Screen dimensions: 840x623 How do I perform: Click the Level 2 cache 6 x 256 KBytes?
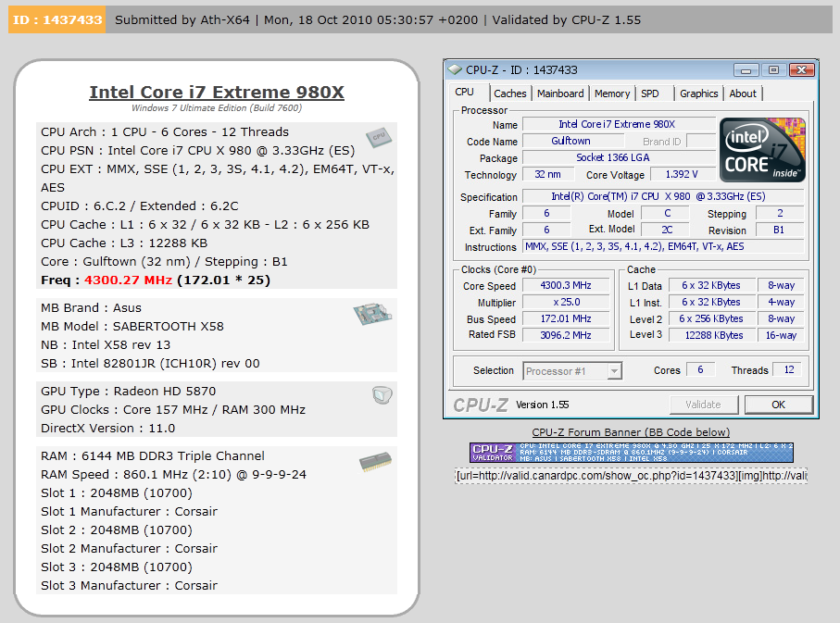714,318
